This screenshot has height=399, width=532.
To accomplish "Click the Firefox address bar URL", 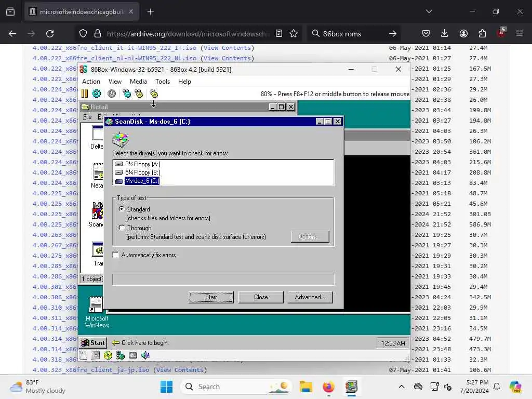I will [x=187, y=34].
